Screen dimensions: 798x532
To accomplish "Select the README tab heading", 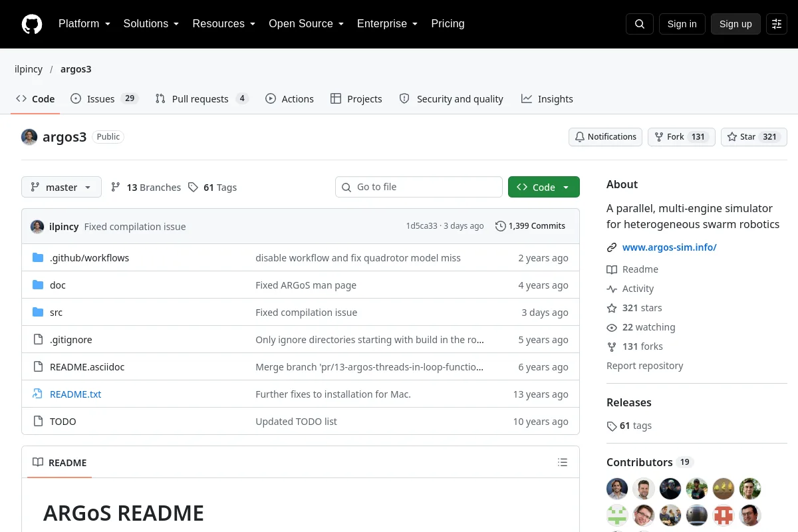I will (60, 463).
